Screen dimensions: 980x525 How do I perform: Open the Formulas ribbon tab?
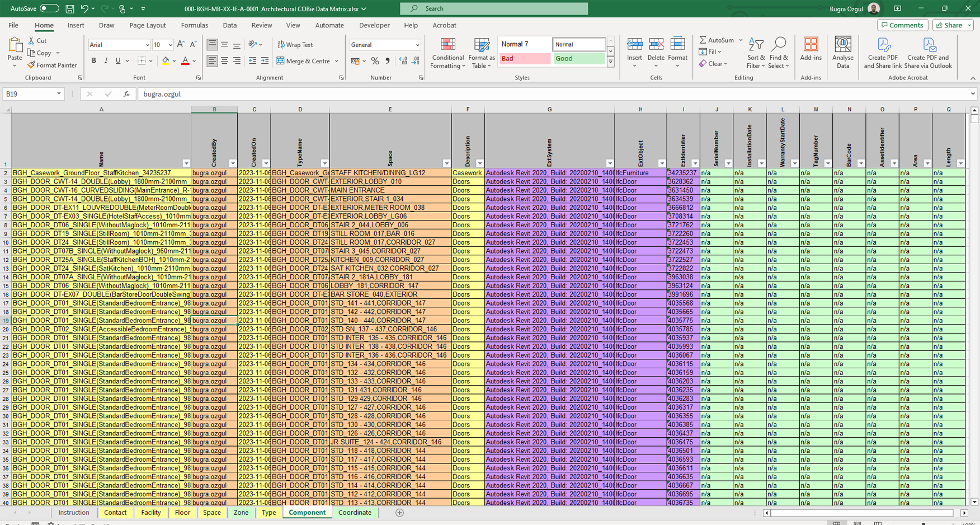coord(194,25)
